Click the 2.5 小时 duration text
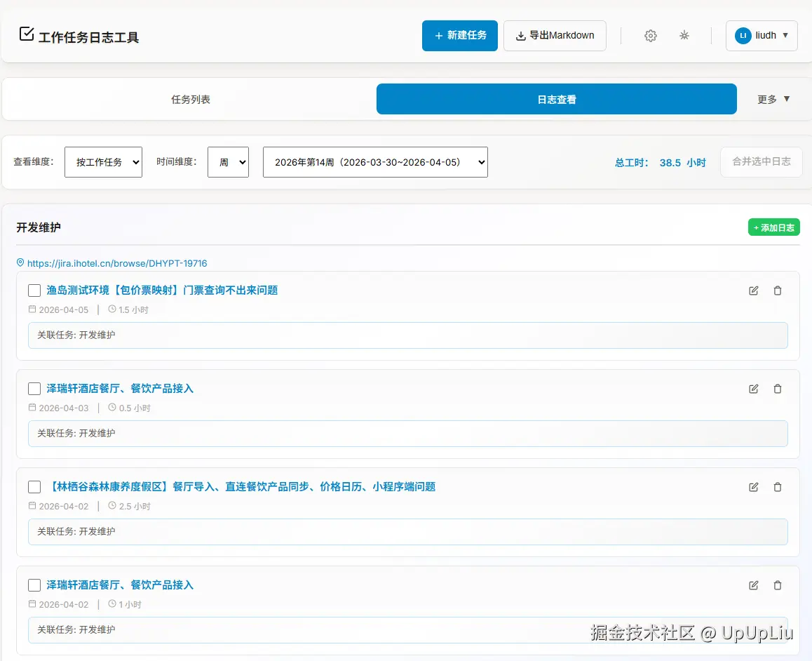Screen dimensions: 812x661 (135, 506)
